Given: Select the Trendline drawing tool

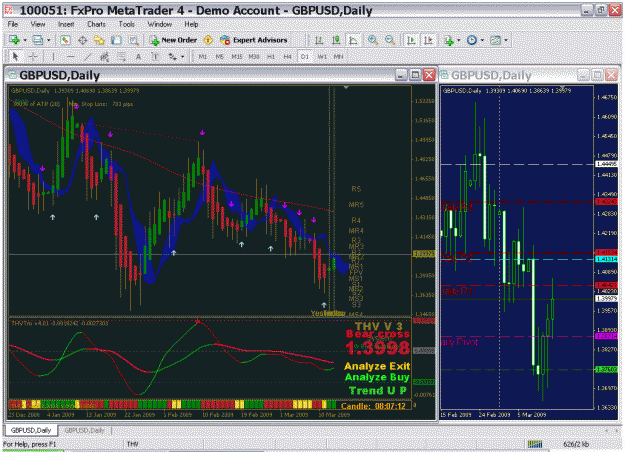Looking at the screenshot, I should point(88,57).
